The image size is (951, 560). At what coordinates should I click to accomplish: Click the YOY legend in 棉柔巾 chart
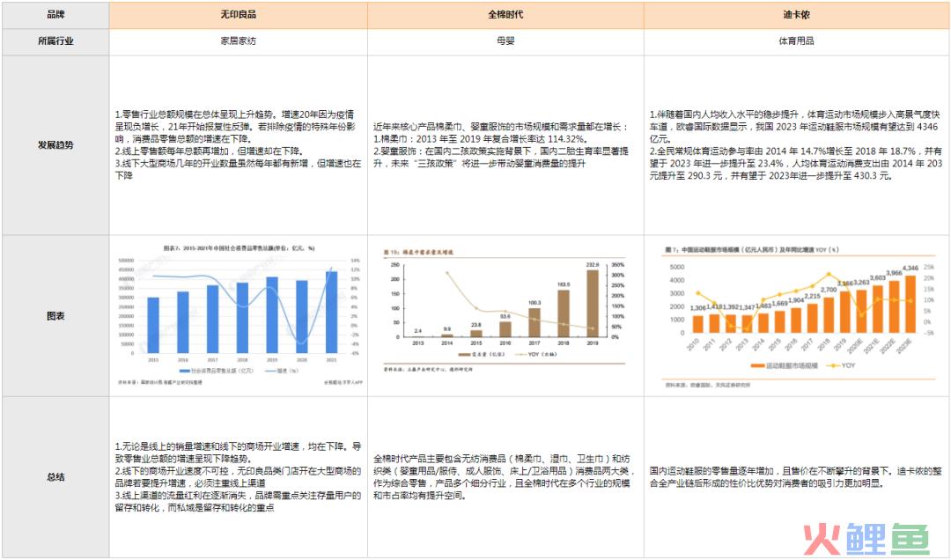click(535, 354)
